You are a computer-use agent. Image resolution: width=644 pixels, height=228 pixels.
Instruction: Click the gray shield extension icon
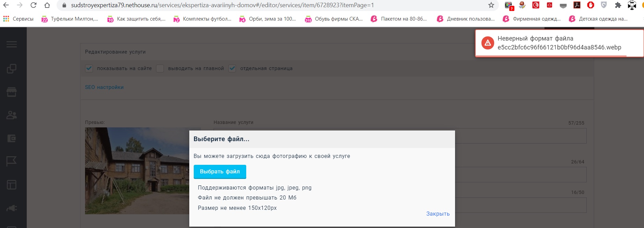point(604,5)
